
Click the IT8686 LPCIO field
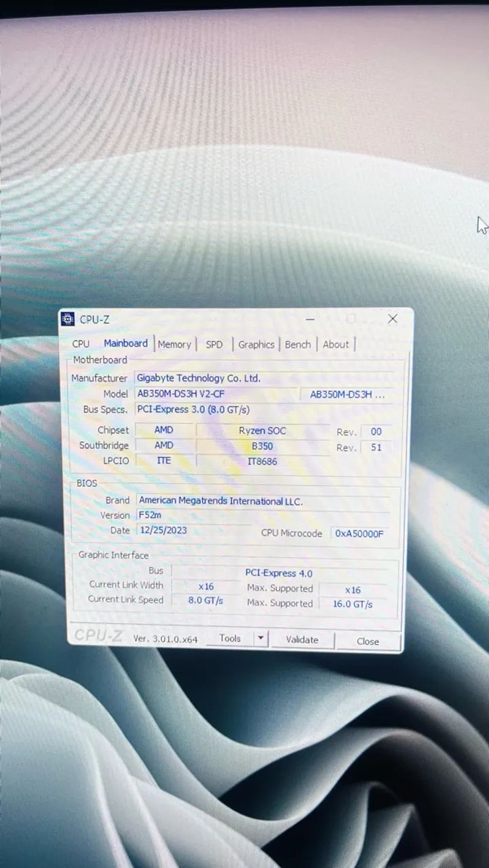click(262, 461)
